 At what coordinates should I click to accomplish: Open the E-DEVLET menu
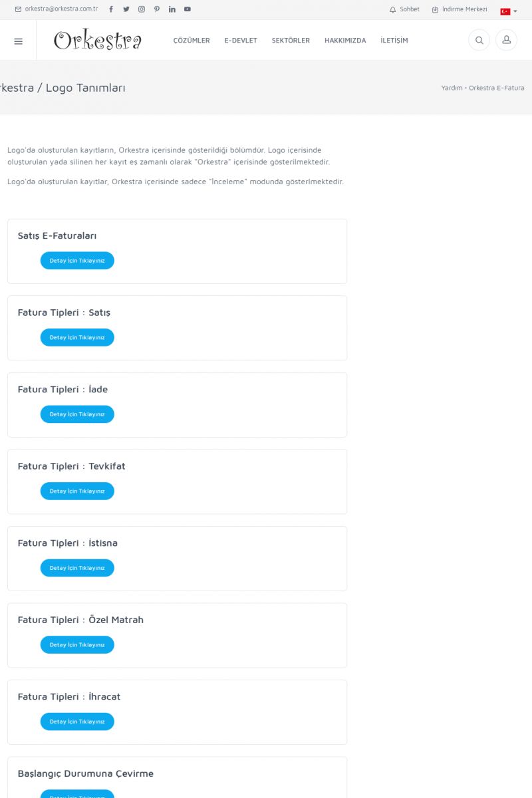[241, 41]
